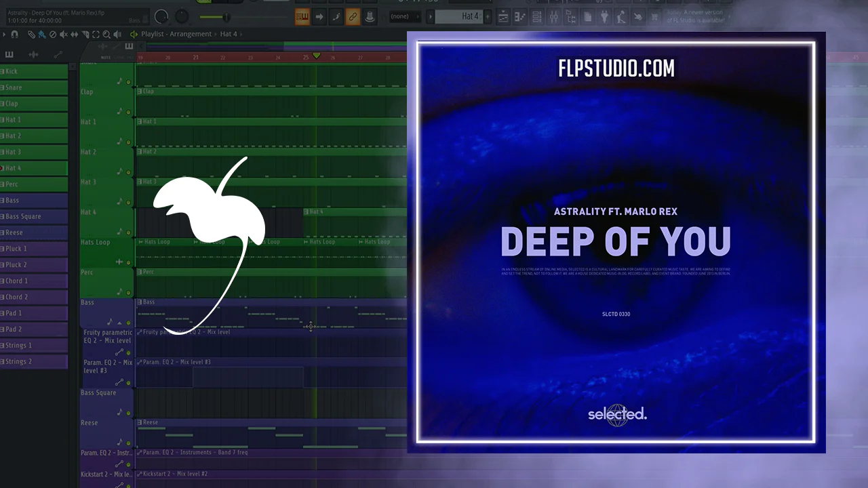Image resolution: width=868 pixels, height=488 pixels.
Task: Choose the Select marquee tool
Action: click(96, 34)
